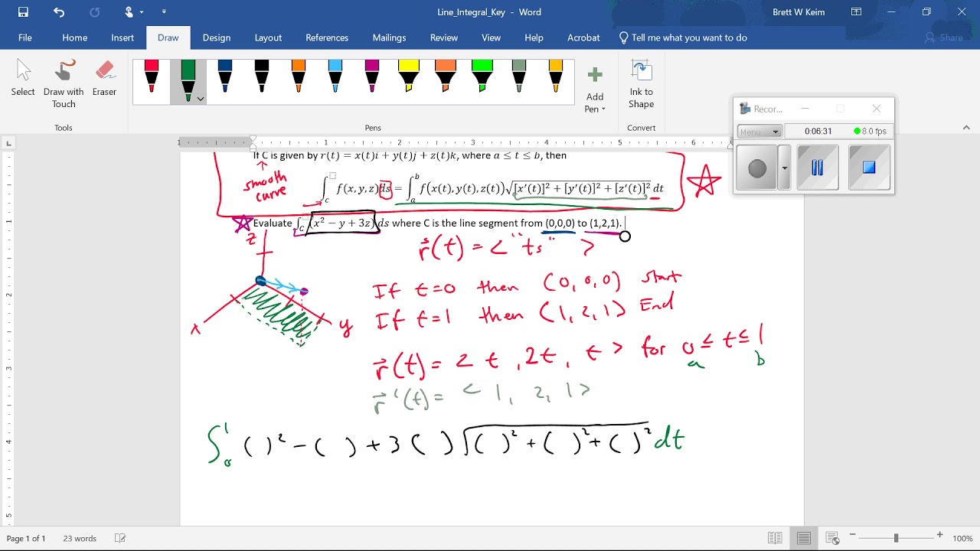Click Ink to Shape
980x551 pixels.
[x=642, y=85]
